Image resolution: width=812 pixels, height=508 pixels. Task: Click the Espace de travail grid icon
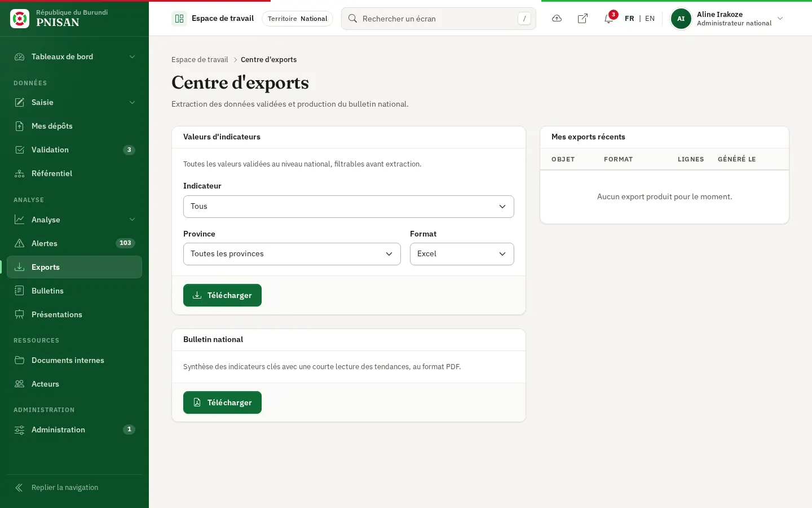point(179,19)
